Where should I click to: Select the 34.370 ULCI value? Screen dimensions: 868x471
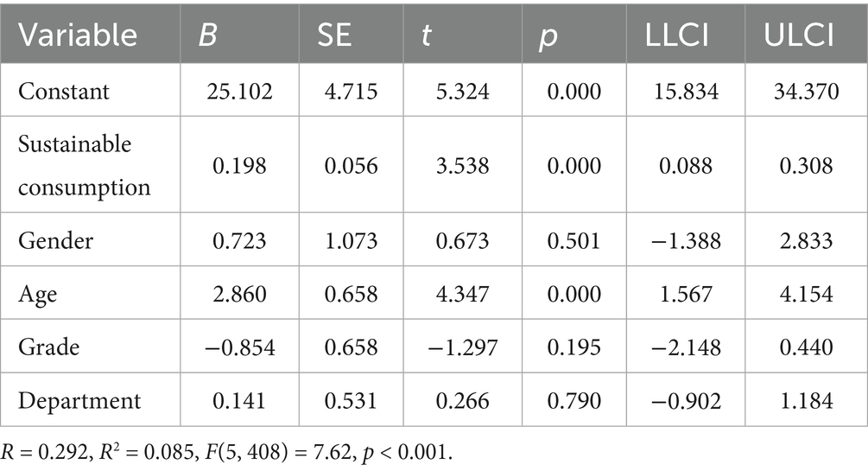[806, 92]
